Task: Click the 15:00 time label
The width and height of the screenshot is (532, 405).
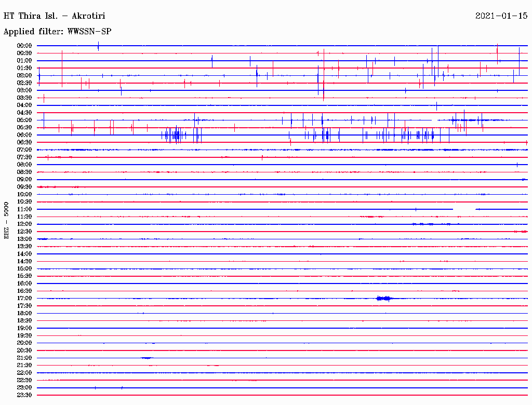Action: point(24,269)
